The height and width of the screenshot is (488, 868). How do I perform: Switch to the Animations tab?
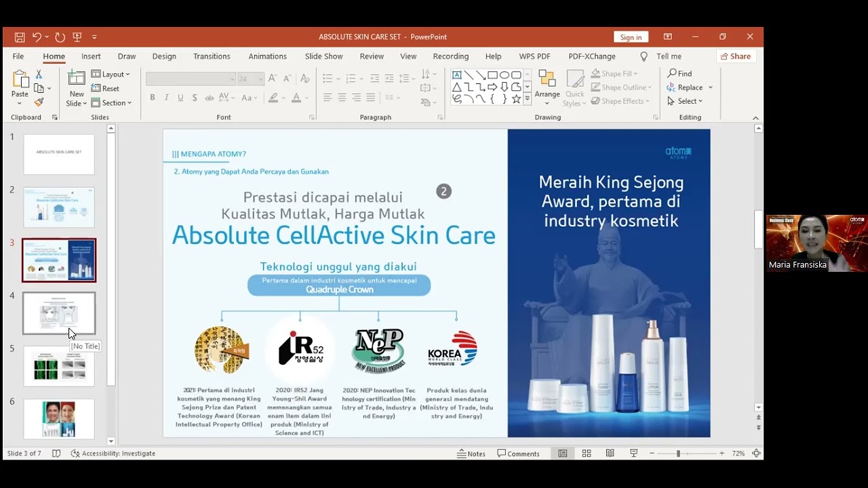click(x=267, y=56)
